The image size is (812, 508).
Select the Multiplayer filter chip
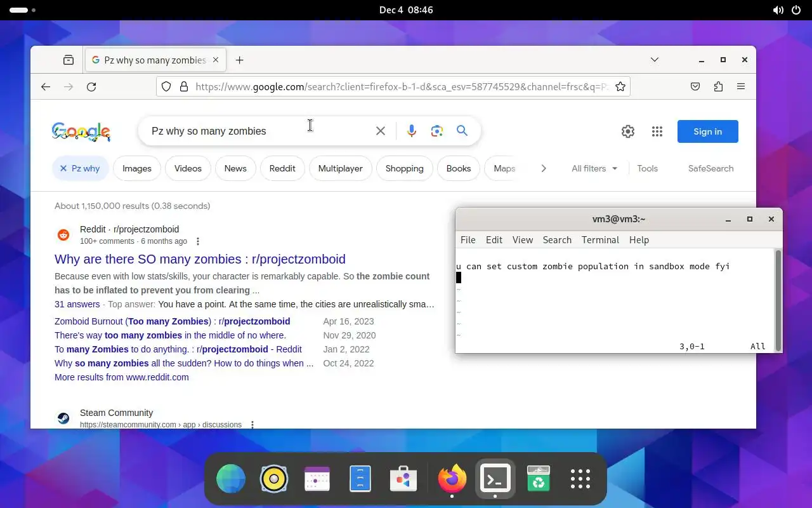pos(341,168)
